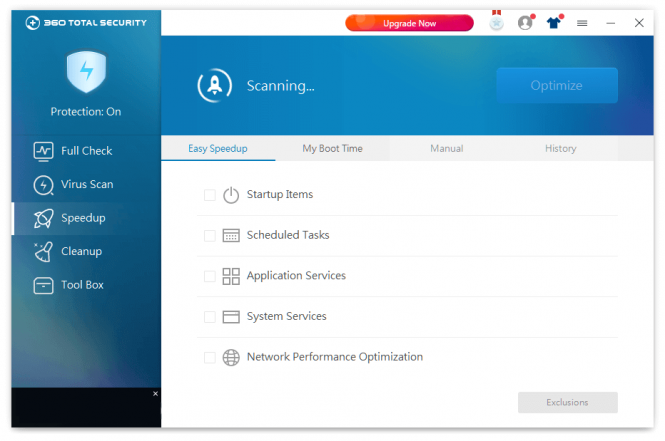Switch to the Easy Speedup tab
The height and width of the screenshot is (441, 665).
point(218,148)
